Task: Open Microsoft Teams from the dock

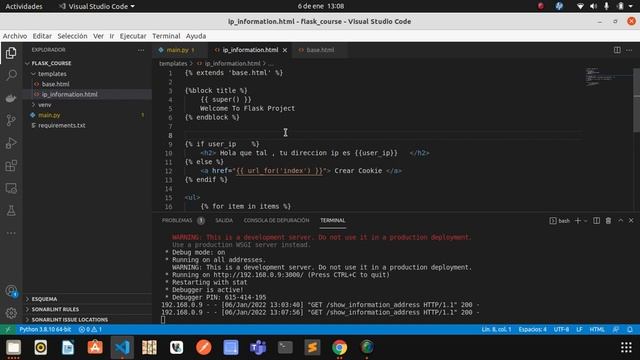Action: 258,347
